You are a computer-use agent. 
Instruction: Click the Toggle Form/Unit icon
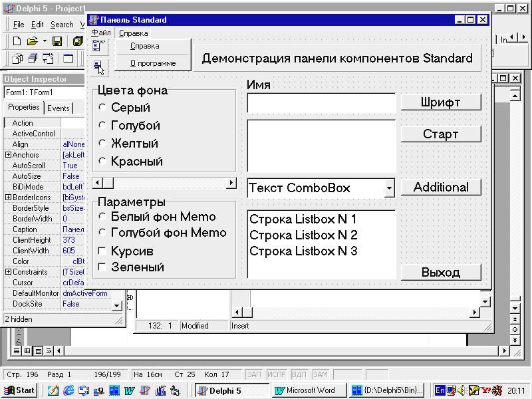pyautogui.click(x=48, y=59)
